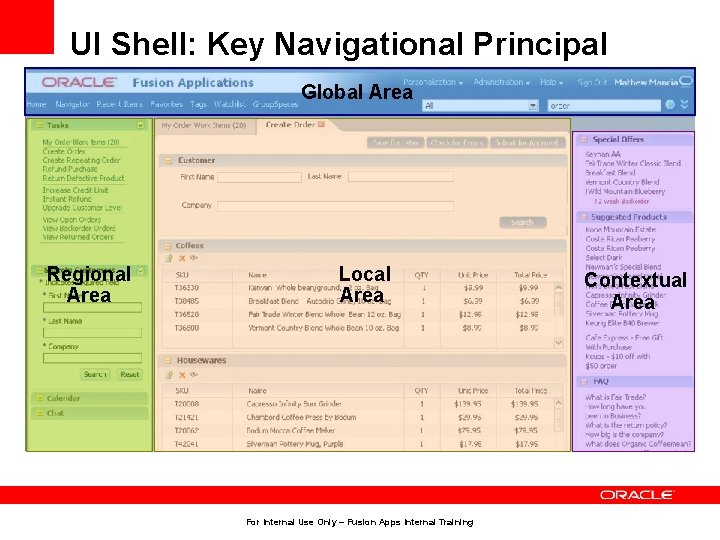This screenshot has height=540, width=720.
Task: Click the add row icon in Housewares
Action: pos(169,375)
